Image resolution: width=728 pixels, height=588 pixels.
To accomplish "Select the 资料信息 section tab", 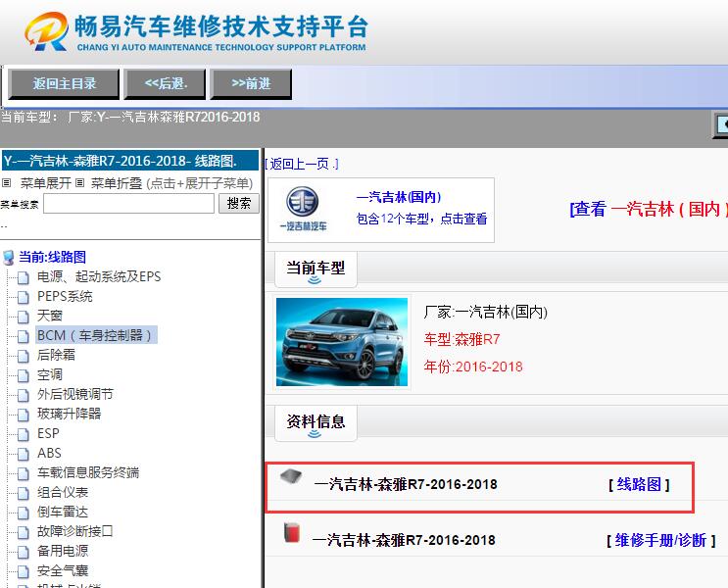I will 315,423.
